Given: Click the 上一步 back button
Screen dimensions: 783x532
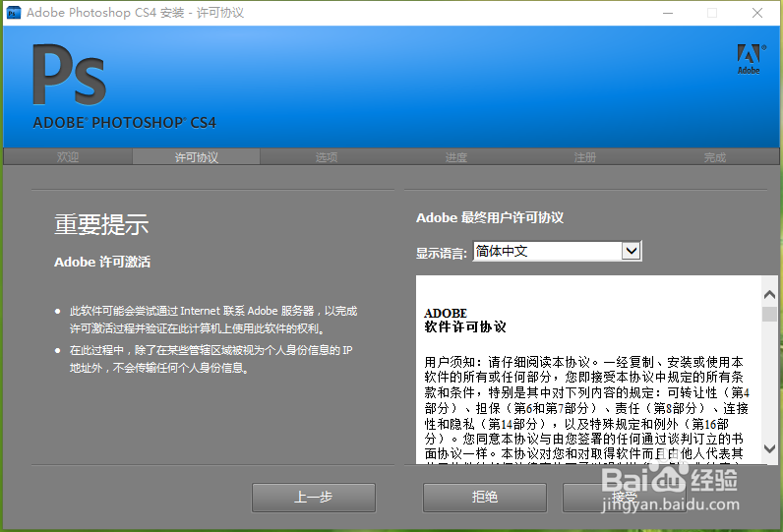Looking at the screenshot, I should coord(314,497).
